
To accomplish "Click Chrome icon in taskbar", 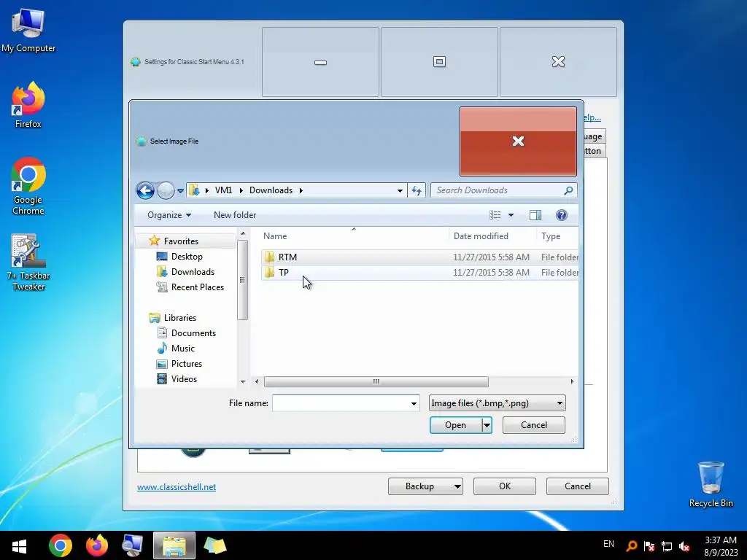I will 61,545.
